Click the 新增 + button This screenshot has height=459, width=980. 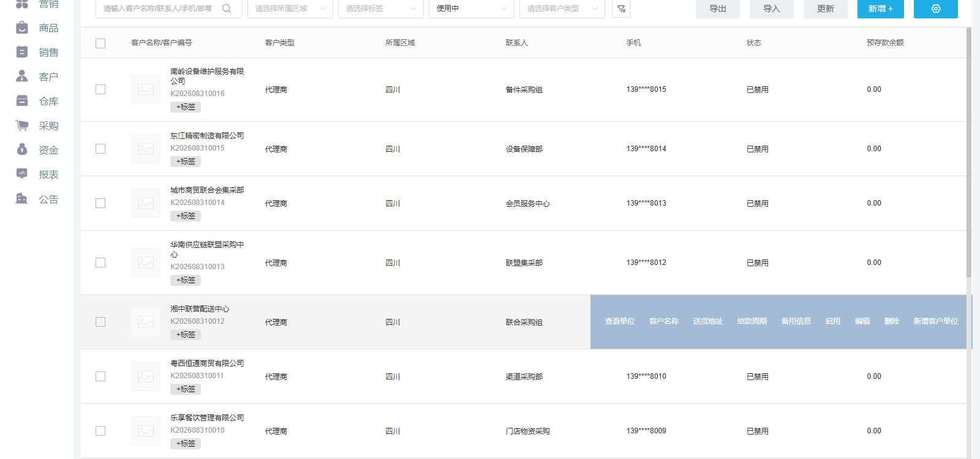click(x=881, y=9)
